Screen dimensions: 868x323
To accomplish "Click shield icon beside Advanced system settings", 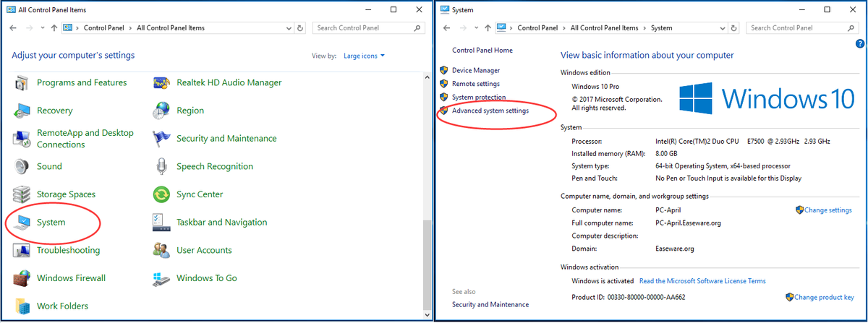I will (444, 111).
